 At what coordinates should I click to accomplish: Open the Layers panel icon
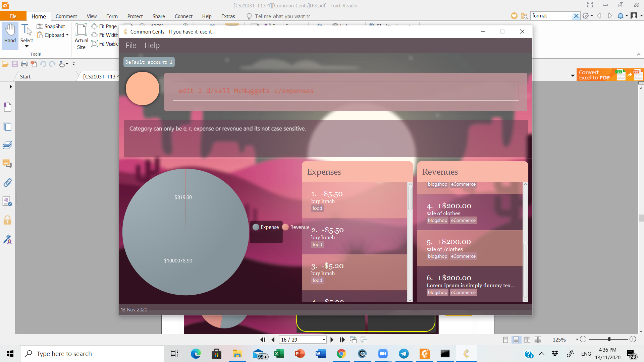[7, 145]
